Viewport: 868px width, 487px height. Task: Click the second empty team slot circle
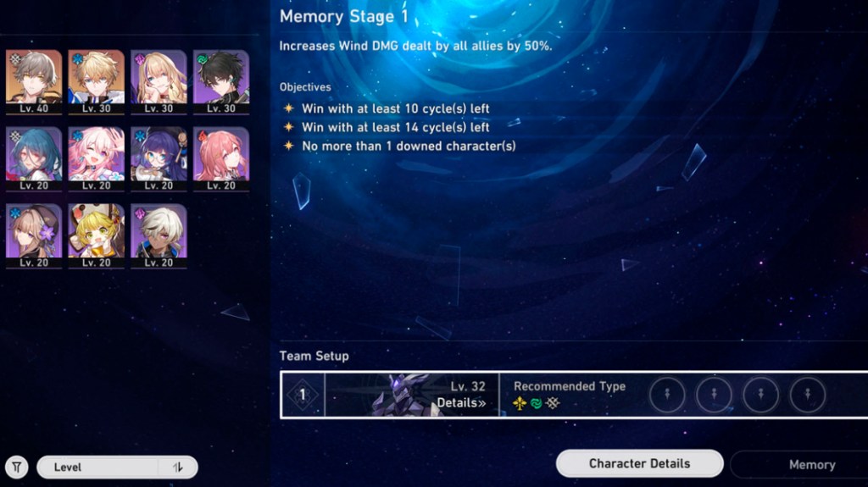pos(714,395)
